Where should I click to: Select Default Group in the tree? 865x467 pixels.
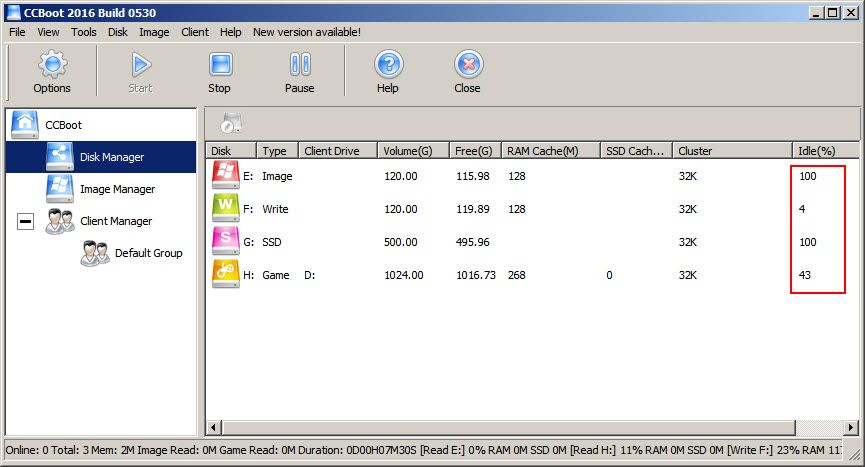(x=148, y=253)
